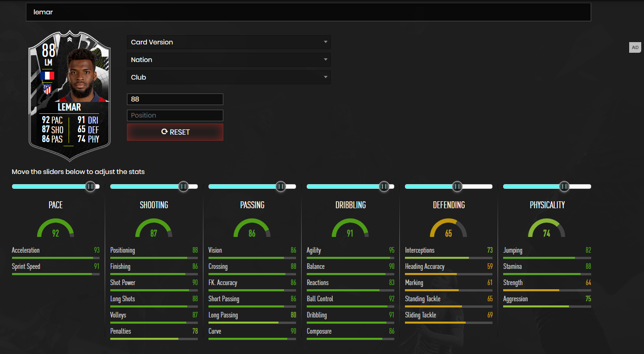Open the Nation dropdown
The height and width of the screenshot is (354, 644).
pyautogui.click(x=229, y=60)
